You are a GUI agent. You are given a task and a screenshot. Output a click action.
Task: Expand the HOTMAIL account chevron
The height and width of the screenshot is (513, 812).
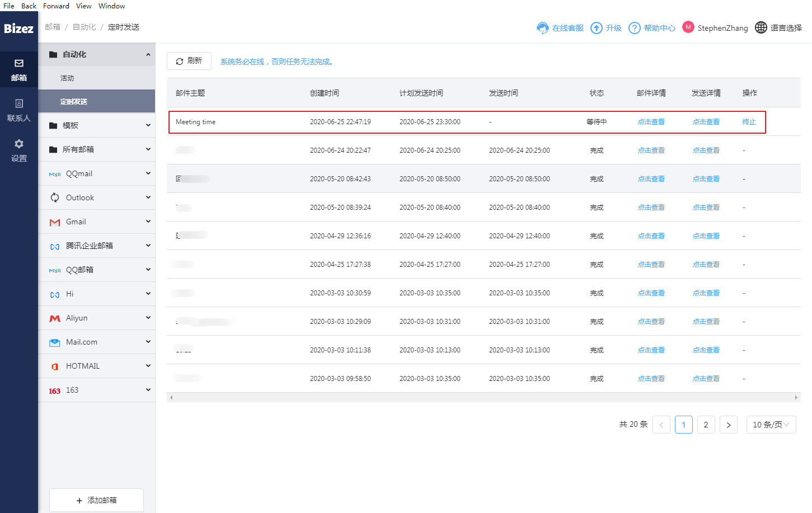[x=148, y=366]
